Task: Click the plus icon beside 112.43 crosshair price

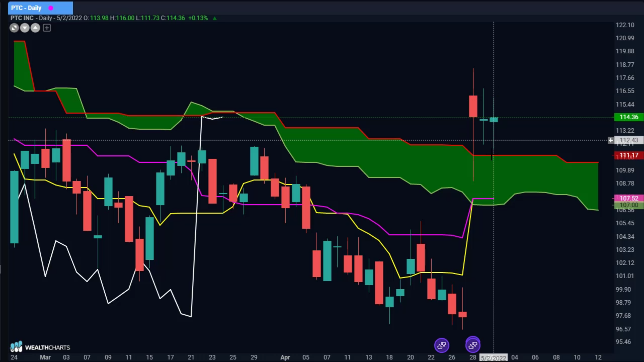Action: (611, 140)
